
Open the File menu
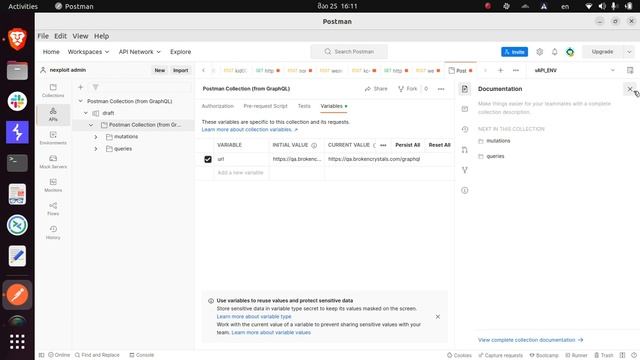43,36
